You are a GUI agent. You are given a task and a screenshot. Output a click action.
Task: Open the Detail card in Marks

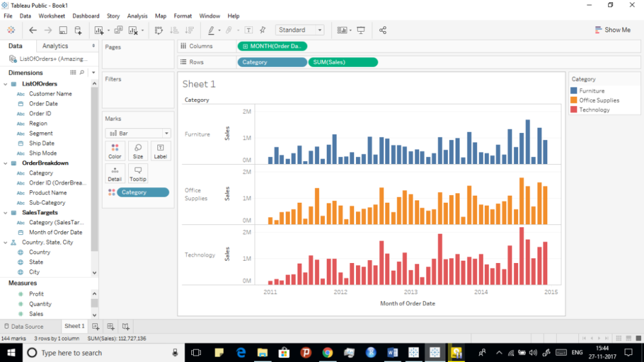point(115,174)
